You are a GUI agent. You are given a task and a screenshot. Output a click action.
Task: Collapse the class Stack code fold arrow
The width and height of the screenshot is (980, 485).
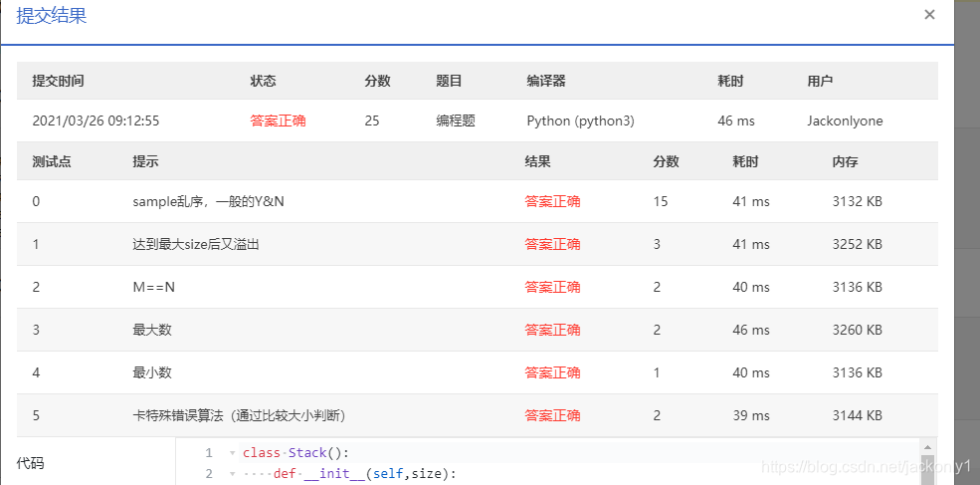coord(233,453)
